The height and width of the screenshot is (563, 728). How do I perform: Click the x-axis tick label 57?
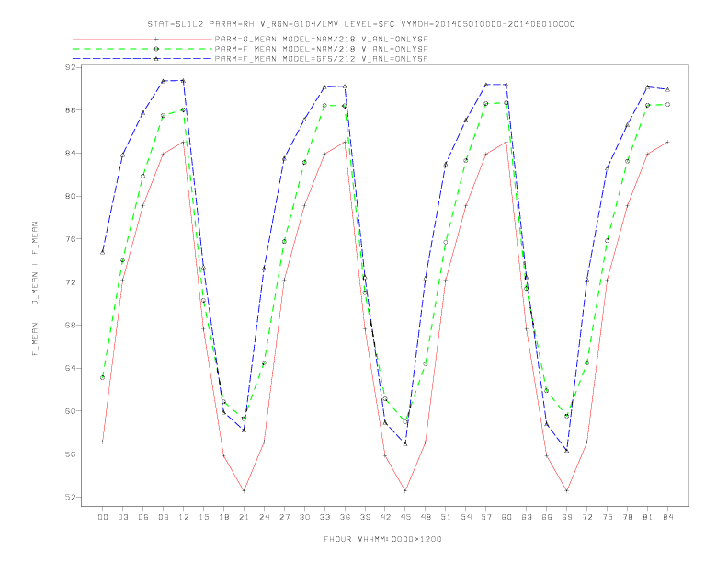coord(486,517)
